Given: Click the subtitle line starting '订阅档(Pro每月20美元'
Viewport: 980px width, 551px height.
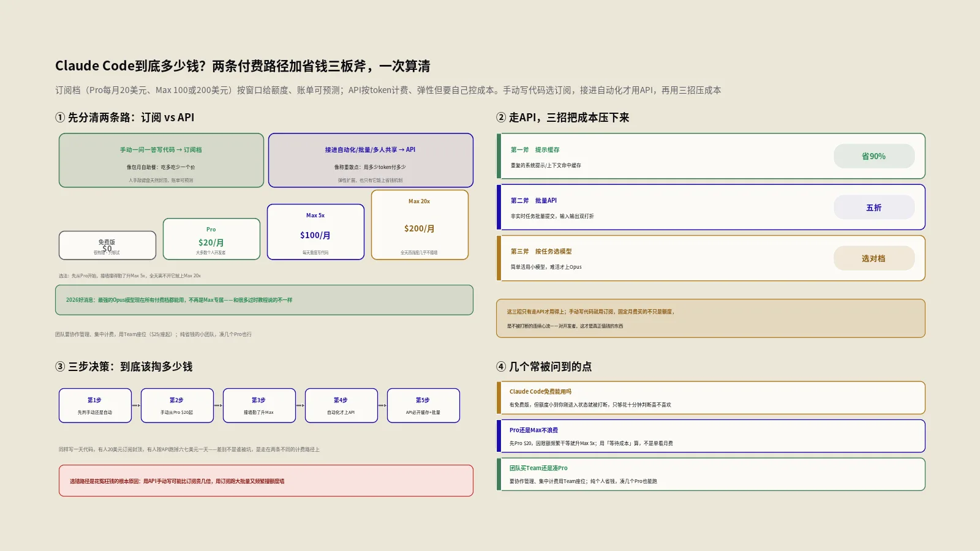Looking at the screenshot, I should [388, 90].
